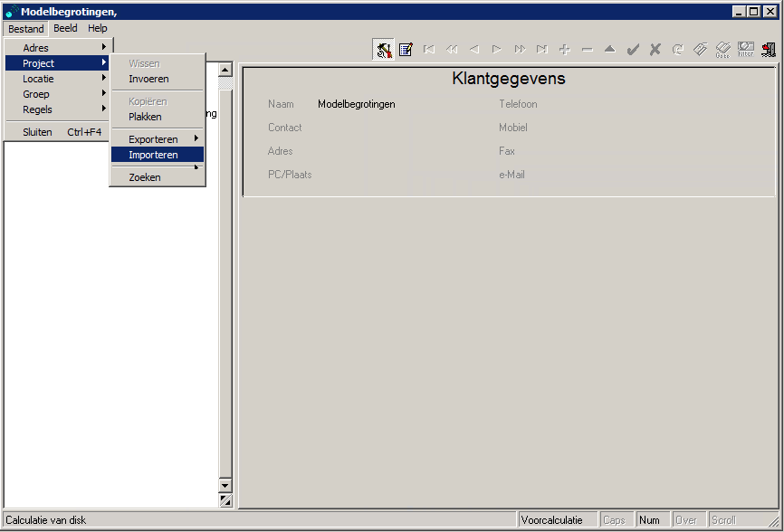Choose Importeren in the Project submenu

coord(158,155)
